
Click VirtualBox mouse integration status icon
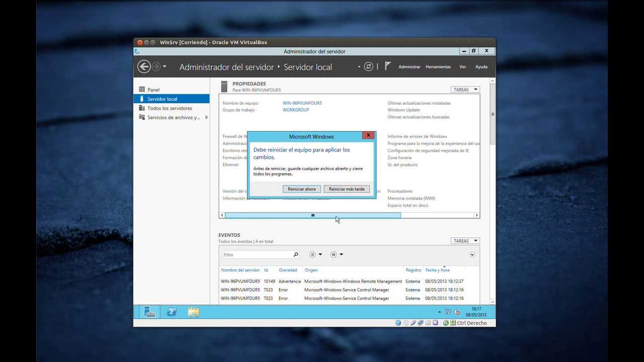446,323
